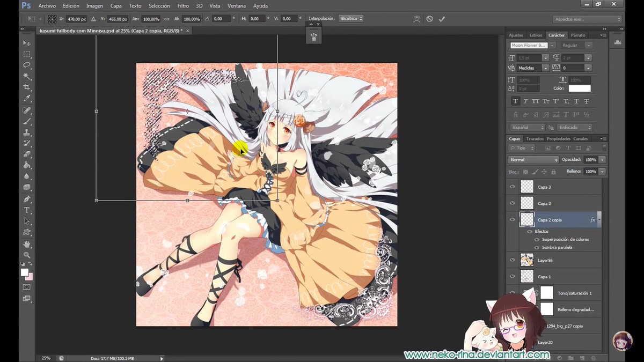Screen dimensions: 644x362
Task: Open the Filtro menu
Action: click(x=183, y=6)
